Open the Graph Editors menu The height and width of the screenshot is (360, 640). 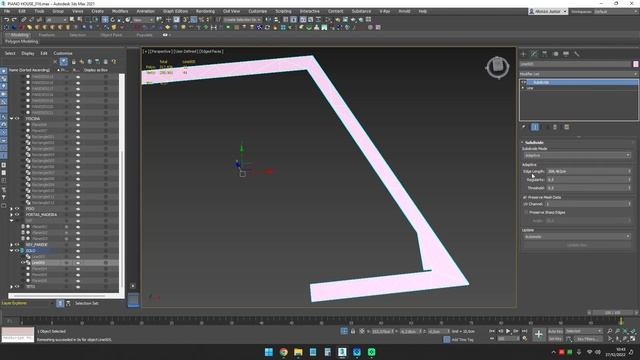click(x=175, y=11)
